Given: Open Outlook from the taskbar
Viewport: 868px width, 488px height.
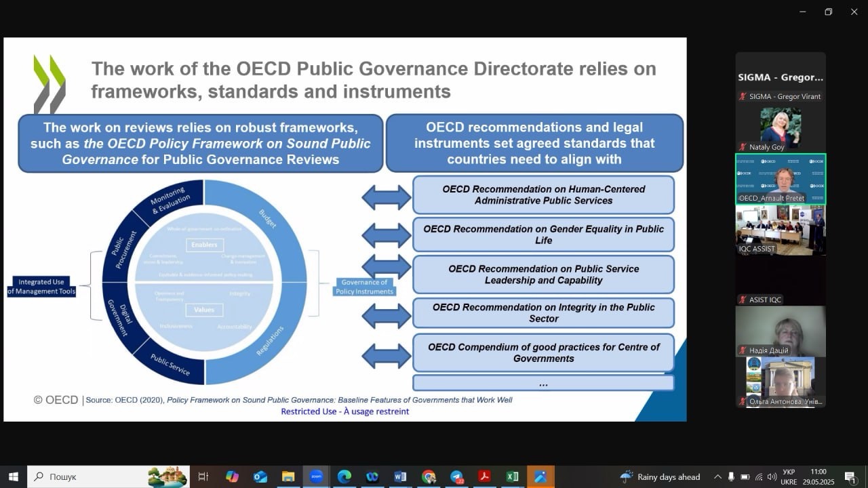Looking at the screenshot, I should click(x=260, y=476).
